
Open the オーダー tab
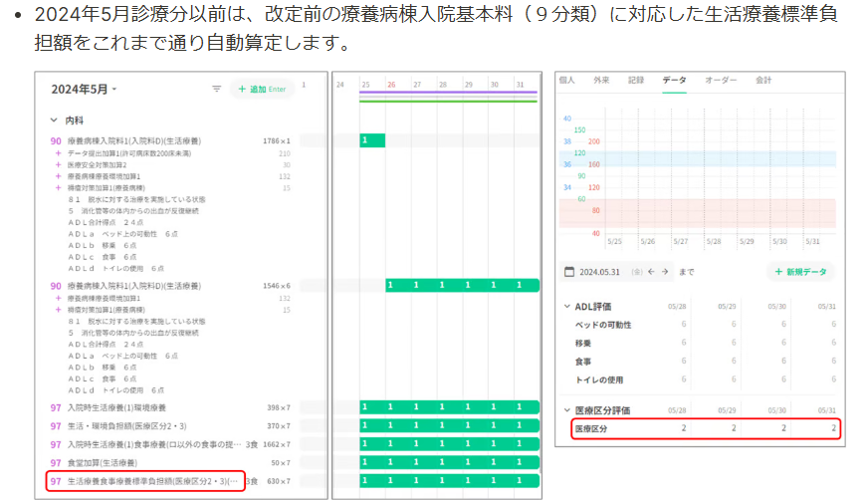point(721,81)
